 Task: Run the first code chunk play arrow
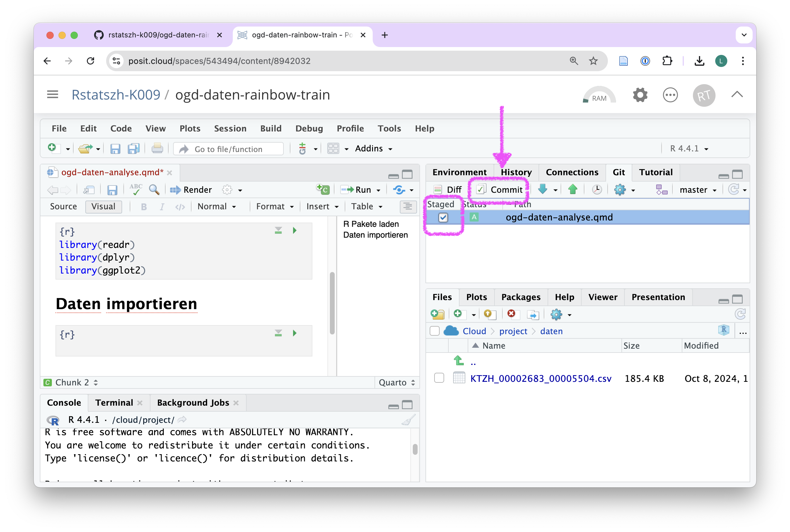click(x=295, y=230)
